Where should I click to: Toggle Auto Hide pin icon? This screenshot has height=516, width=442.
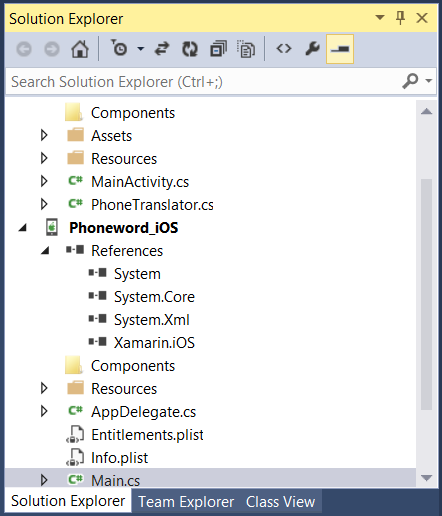tap(400, 18)
